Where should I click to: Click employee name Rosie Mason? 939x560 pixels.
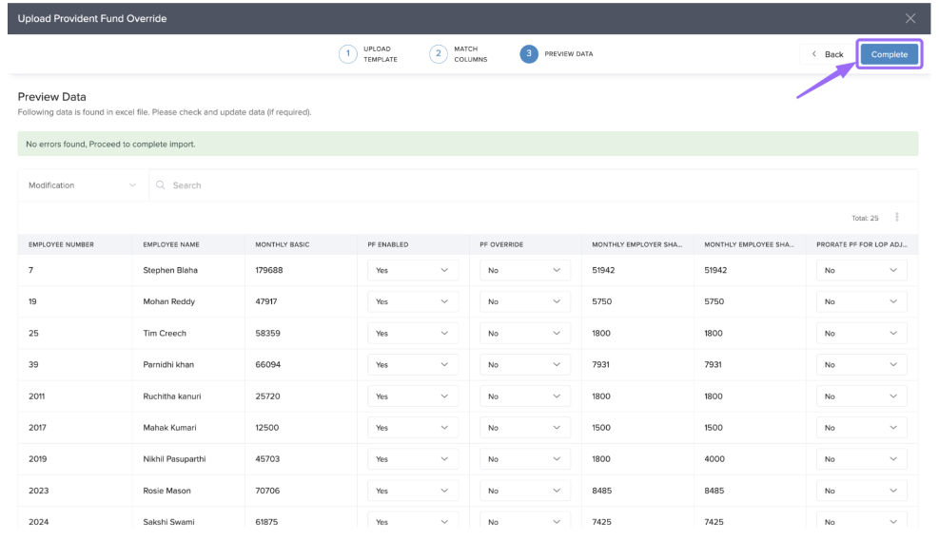coord(166,491)
